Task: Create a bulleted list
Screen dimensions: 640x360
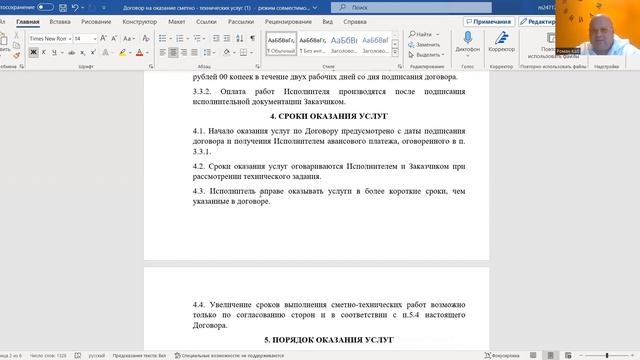Action: pyautogui.click(x=162, y=38)
